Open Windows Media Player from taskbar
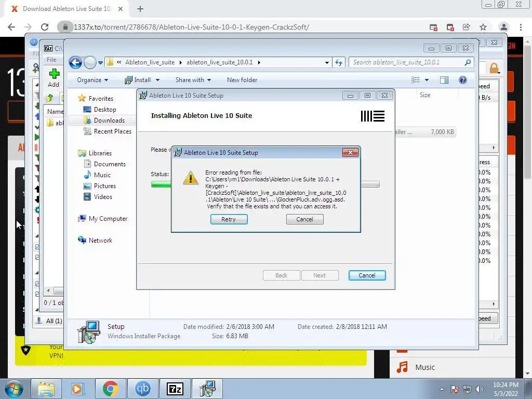 coord(77,389)
